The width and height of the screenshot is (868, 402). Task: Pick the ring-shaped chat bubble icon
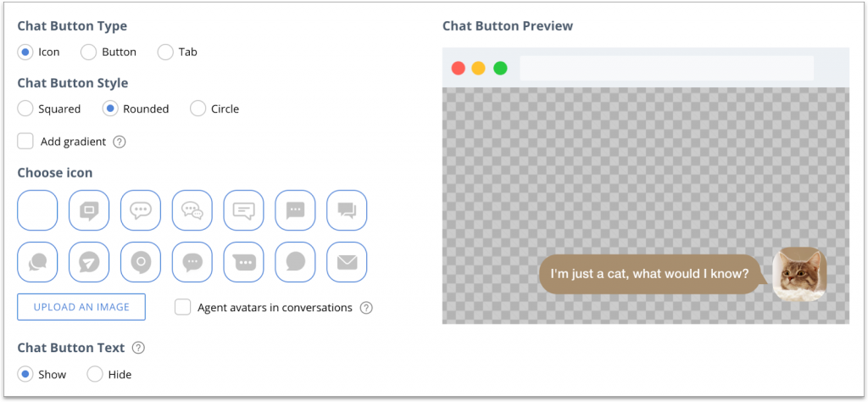[141, 262]
